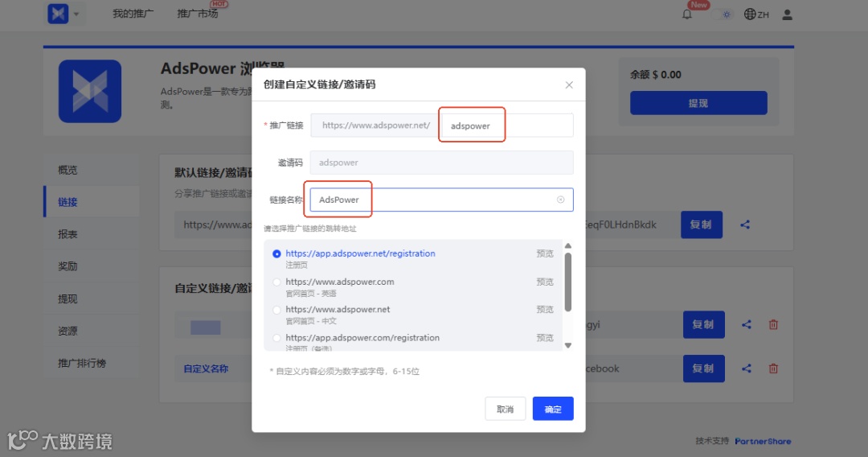Select https://www.adspower.net radio option
868x457 pixels.
(x=276, y=310)
